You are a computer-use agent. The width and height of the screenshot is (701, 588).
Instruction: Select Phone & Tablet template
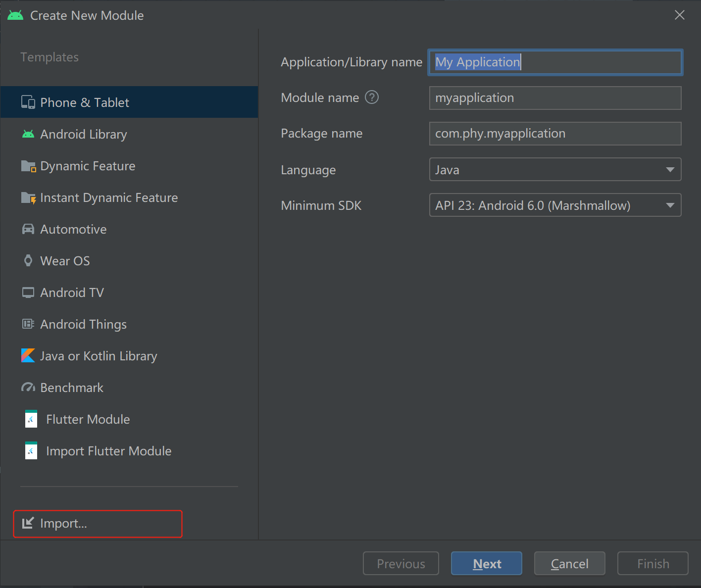129,102
